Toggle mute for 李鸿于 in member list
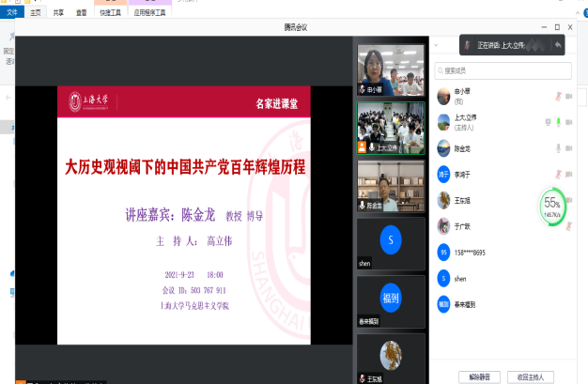Viewport: 588px width, 384px height. 558,174
